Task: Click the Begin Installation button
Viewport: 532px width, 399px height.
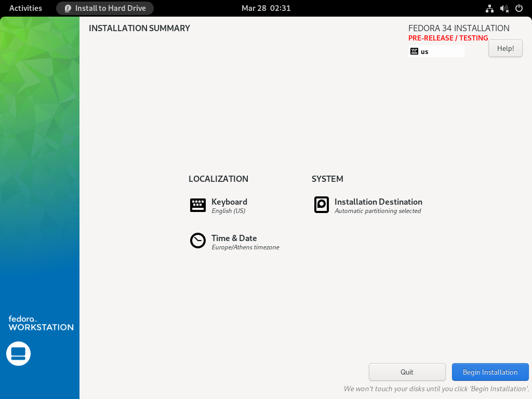Action: point(490,372)
